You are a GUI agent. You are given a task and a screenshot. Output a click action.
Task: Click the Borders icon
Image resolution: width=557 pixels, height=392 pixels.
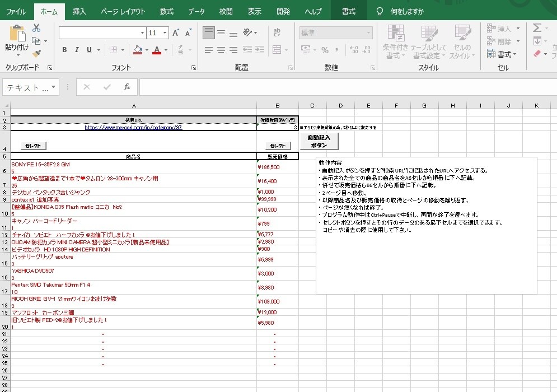pos(113,50)
